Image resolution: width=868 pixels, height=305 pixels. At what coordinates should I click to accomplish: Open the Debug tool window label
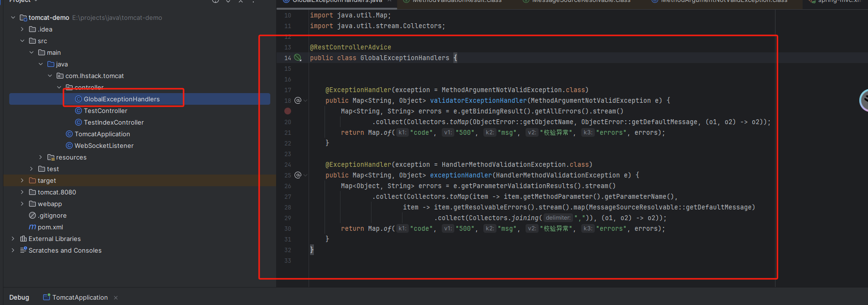[19, 297]
